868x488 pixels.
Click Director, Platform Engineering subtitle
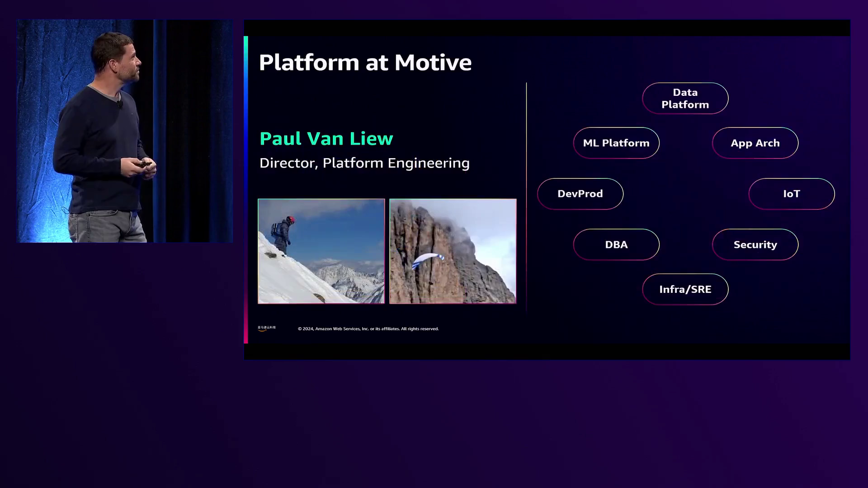click(364, 163)
